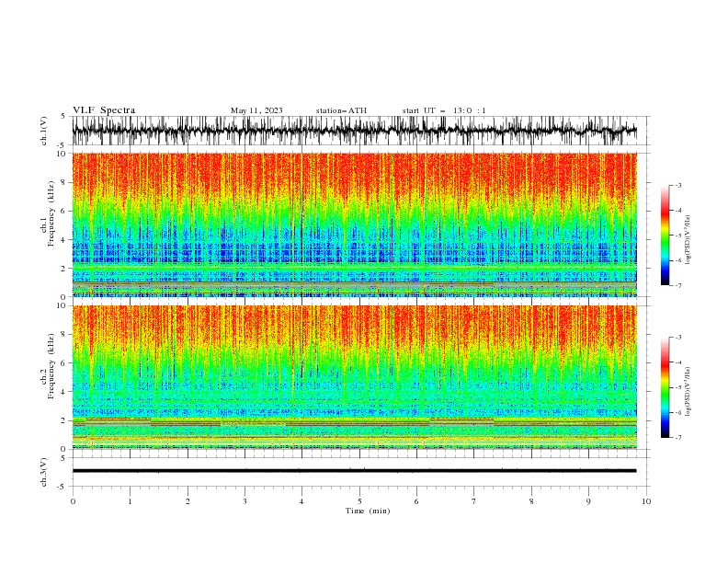The height and width of the screenshot is (563, 728).
Task: Click ch.2 frequency tick label "4"
Action: pos(63,392)
